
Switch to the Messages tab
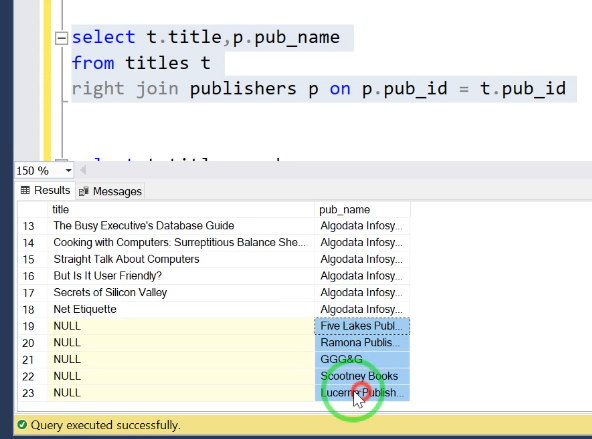(110, 191)
